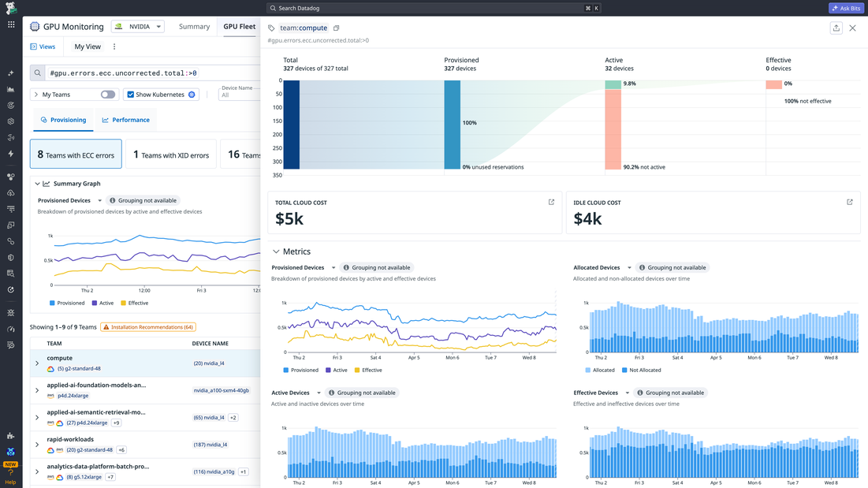Screen dimensions: 868x488
Task: Toggle the My Teams switch
Action: [x=108, y=95]
